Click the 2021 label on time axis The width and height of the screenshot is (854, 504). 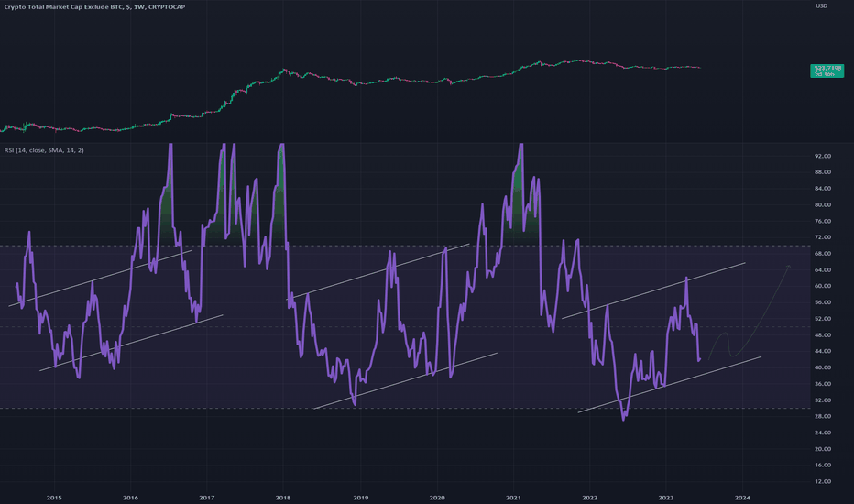(513, 498)
